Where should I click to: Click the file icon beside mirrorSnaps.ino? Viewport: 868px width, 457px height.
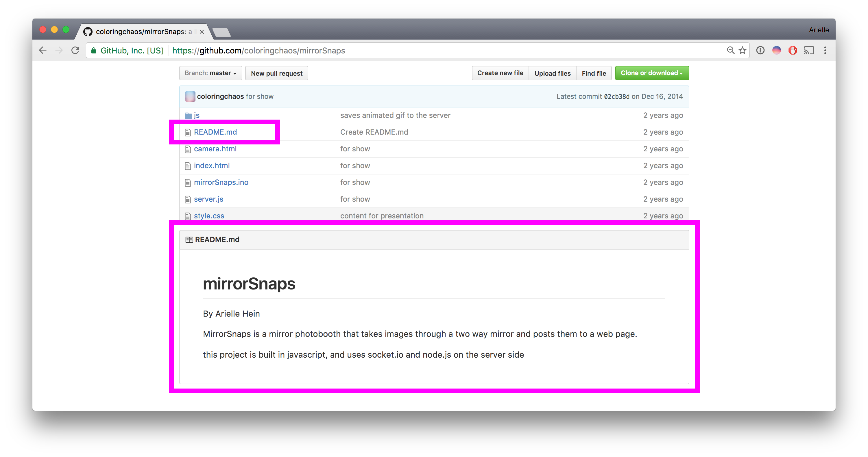[188, 183]
